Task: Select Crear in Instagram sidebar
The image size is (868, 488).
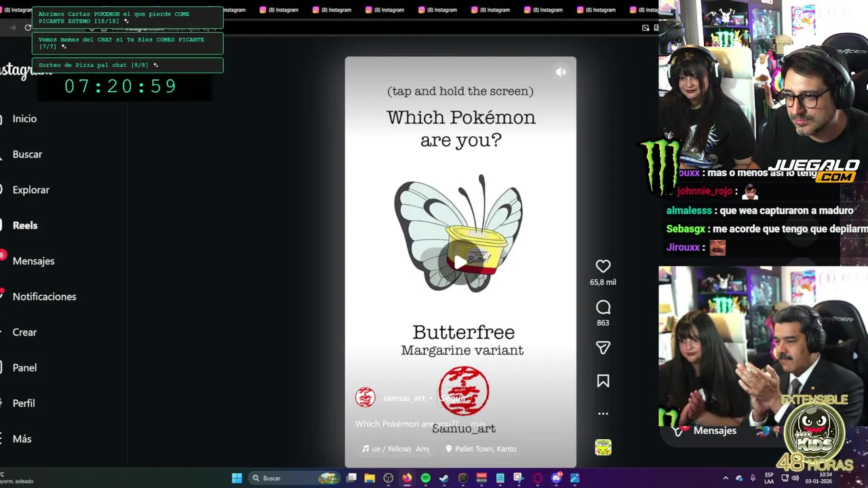Action: coord(24,332)
